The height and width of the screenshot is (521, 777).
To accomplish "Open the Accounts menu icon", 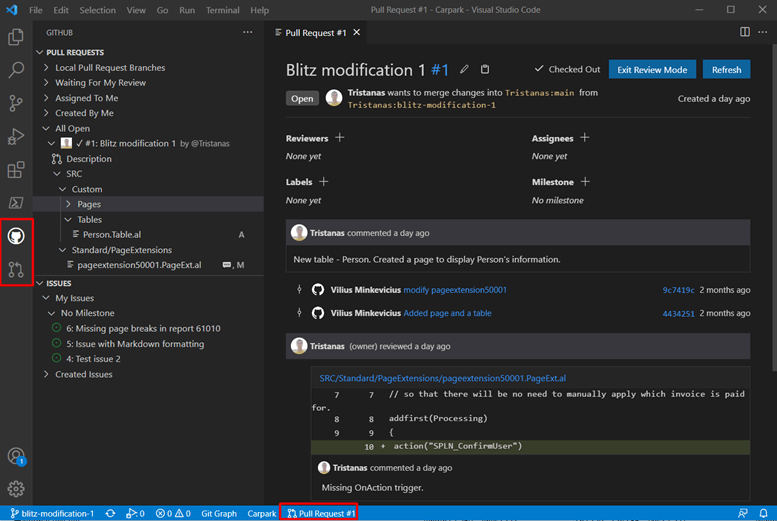I will tap(16, 456).
